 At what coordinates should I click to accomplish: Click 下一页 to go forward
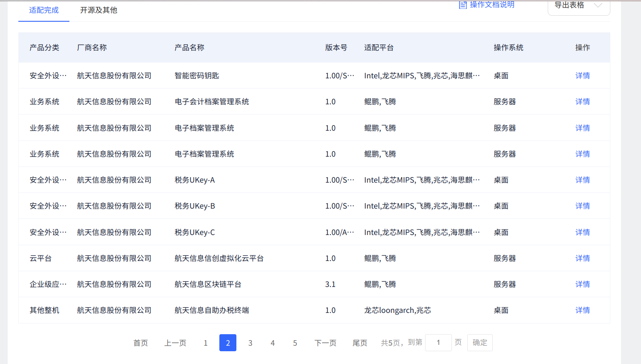325,343
